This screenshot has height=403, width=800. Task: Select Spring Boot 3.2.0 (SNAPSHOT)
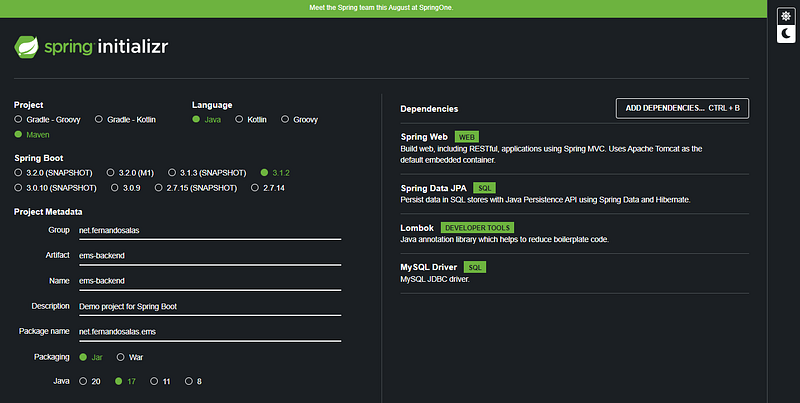tap(54, 173)
